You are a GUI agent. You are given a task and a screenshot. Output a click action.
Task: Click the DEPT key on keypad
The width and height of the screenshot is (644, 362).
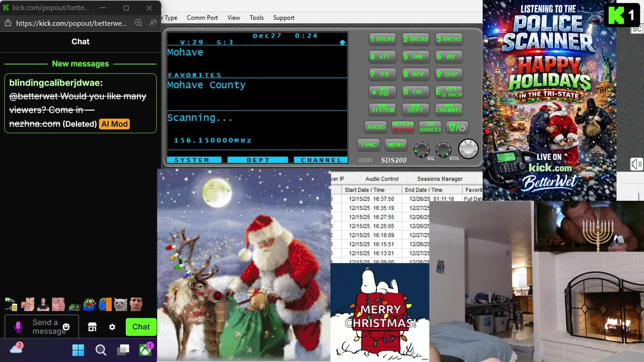point(416,110)
